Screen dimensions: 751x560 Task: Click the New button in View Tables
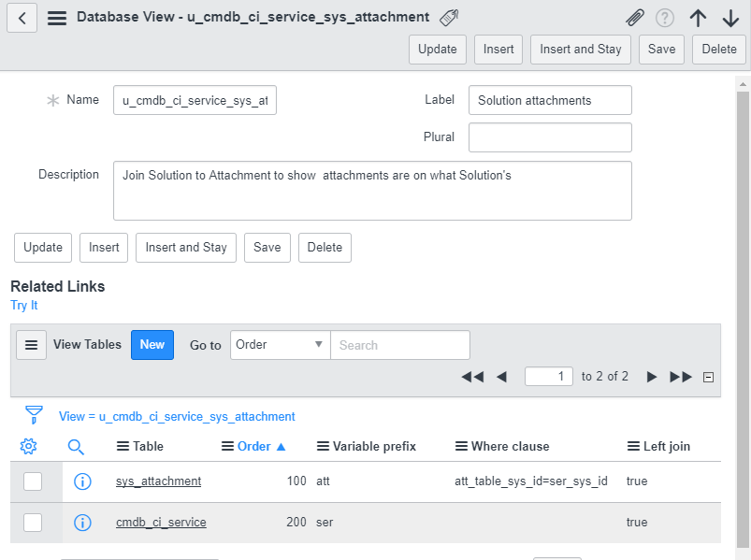coord(152,345)
